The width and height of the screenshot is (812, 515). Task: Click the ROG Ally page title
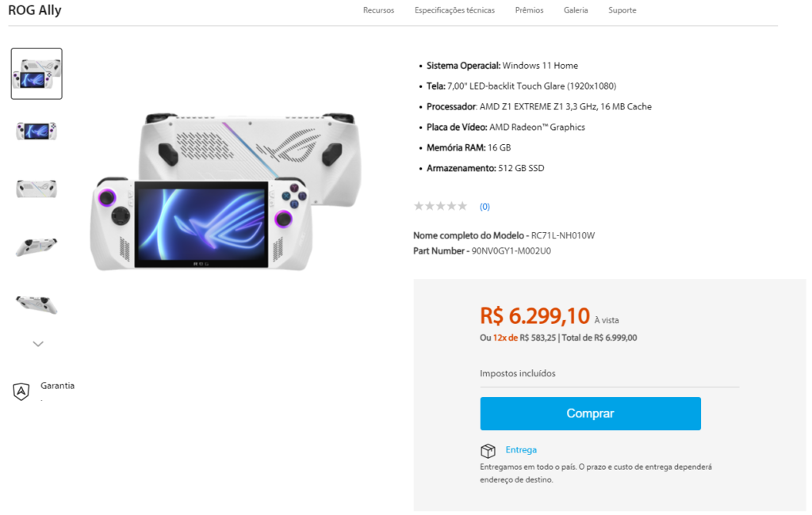pyautogui.click(x=35, y=10)
